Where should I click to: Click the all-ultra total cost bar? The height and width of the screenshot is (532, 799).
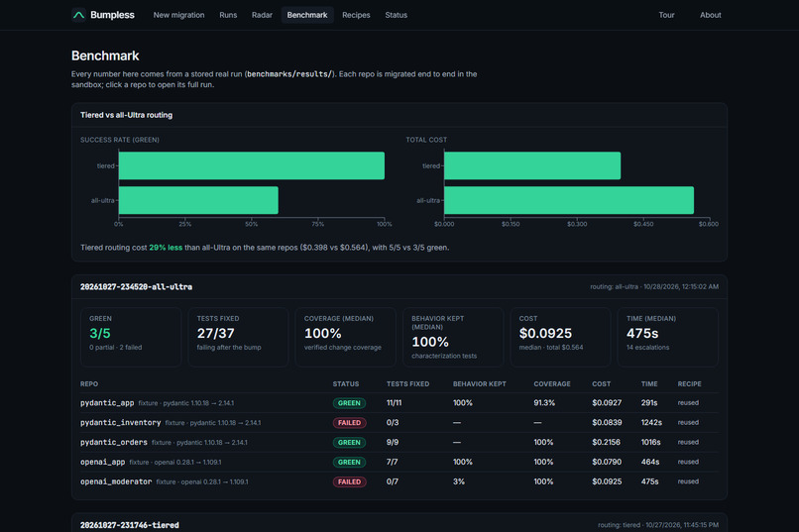point(569,200)
